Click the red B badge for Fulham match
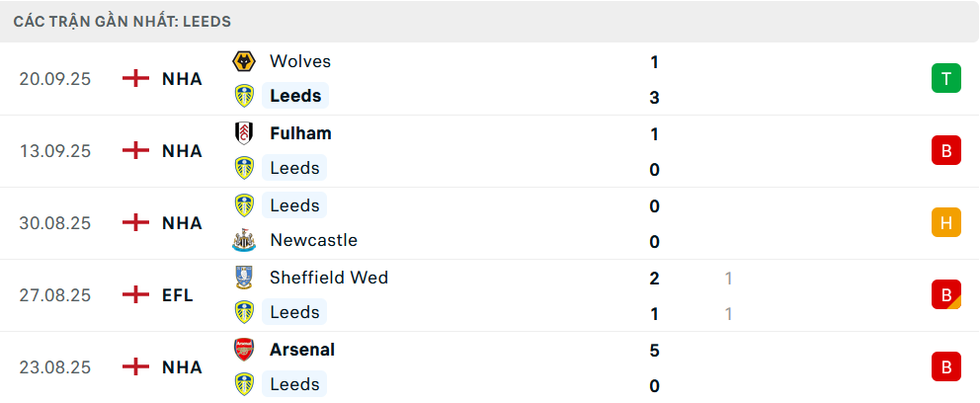 click(945, 151)
